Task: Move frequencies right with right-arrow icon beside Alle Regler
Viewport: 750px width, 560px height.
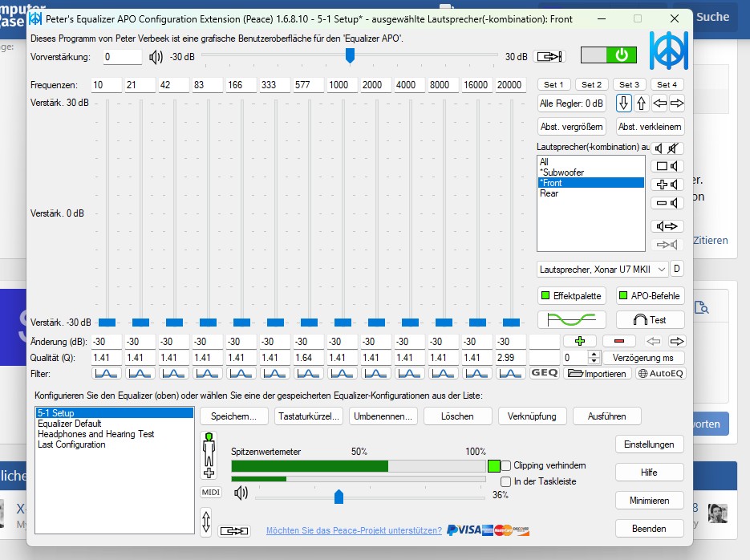Action: [677, 103]
